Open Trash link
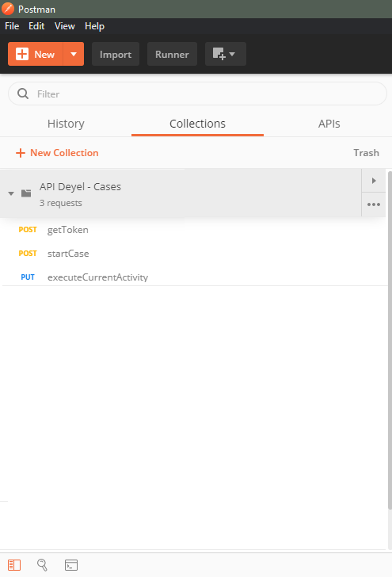 pyautogui.click(x=366, y=153)
